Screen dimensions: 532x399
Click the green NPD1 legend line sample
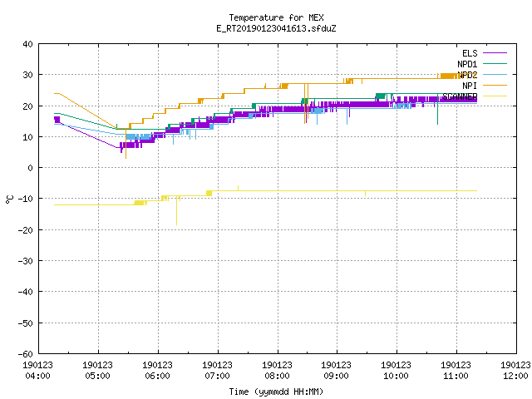point(495,63)
